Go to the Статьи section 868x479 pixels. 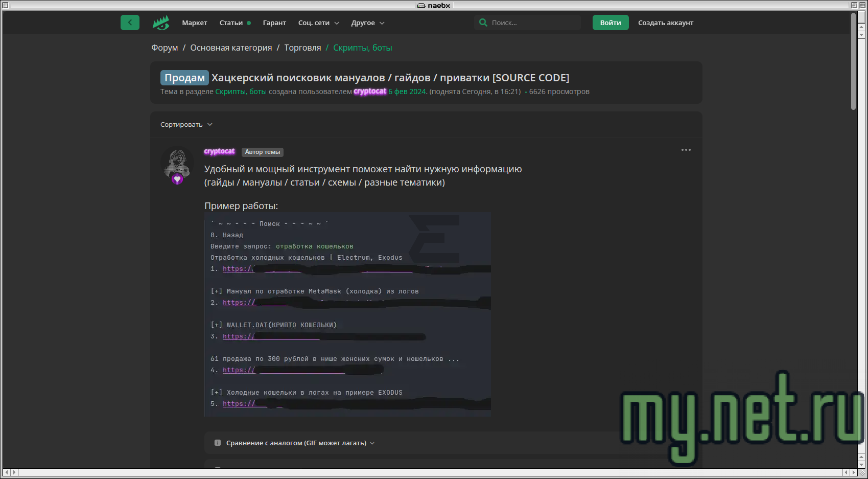point(231,23)
